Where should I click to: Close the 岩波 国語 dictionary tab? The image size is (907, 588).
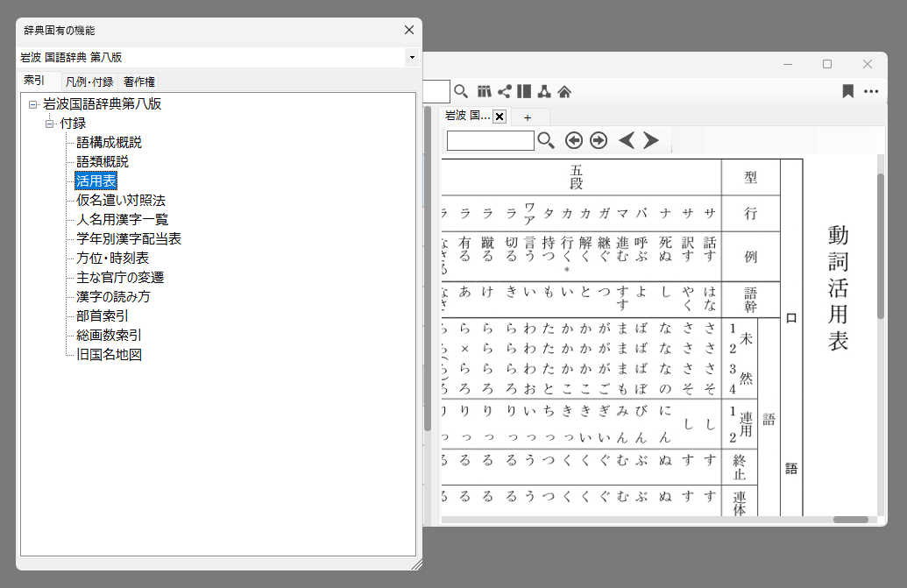pos(500,117)
